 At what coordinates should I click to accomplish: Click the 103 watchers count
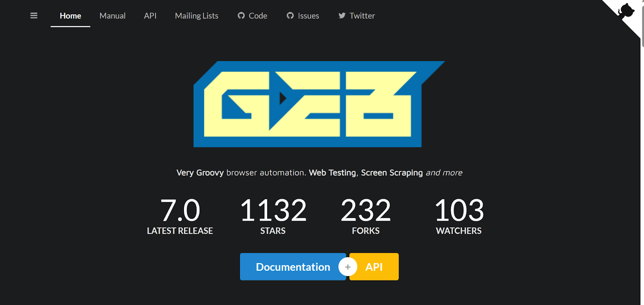point(459,210)
